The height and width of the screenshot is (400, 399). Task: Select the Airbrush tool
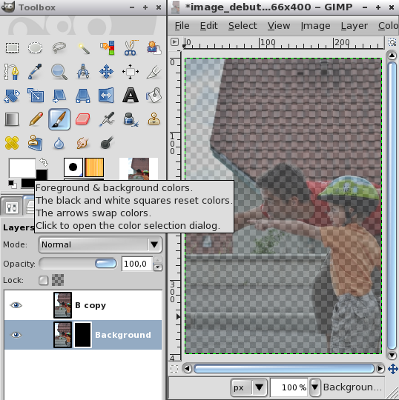(x=107, y=119)
